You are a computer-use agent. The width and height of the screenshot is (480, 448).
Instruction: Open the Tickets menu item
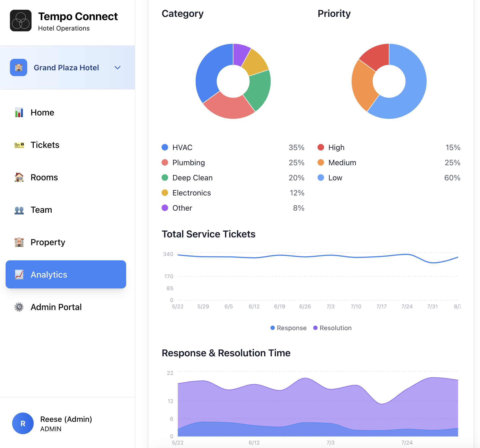tap(45, 145)
